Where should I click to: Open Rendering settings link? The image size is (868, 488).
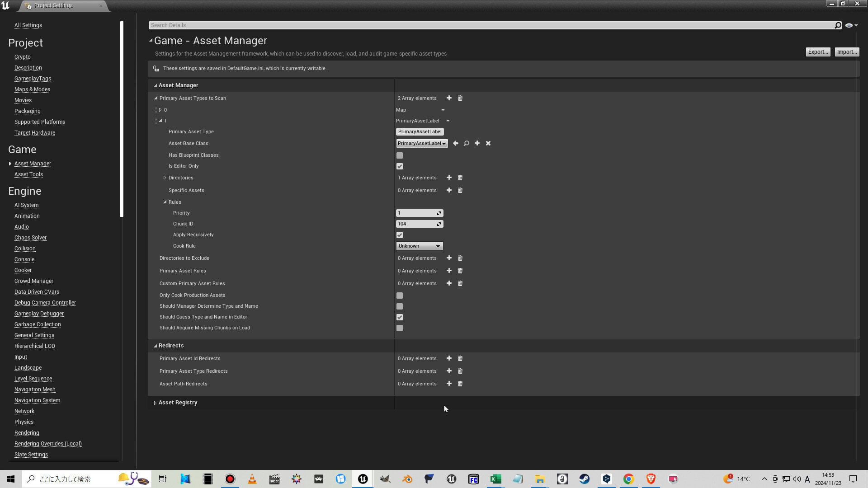27,433
